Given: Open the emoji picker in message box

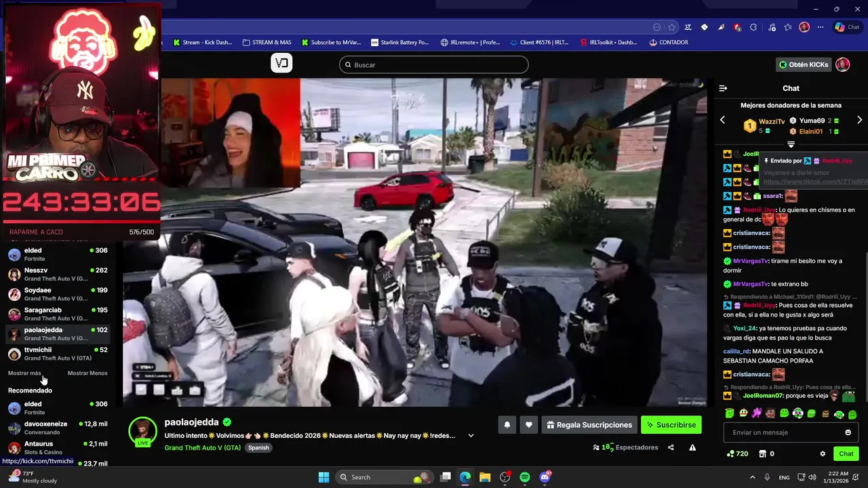Looking at the screenshot, I should 848,432.
